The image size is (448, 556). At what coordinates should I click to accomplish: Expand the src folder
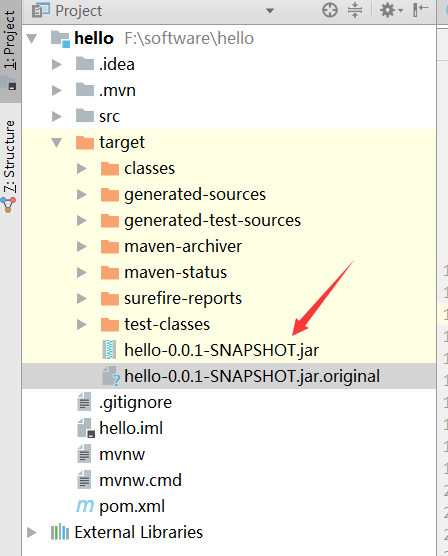57,116
